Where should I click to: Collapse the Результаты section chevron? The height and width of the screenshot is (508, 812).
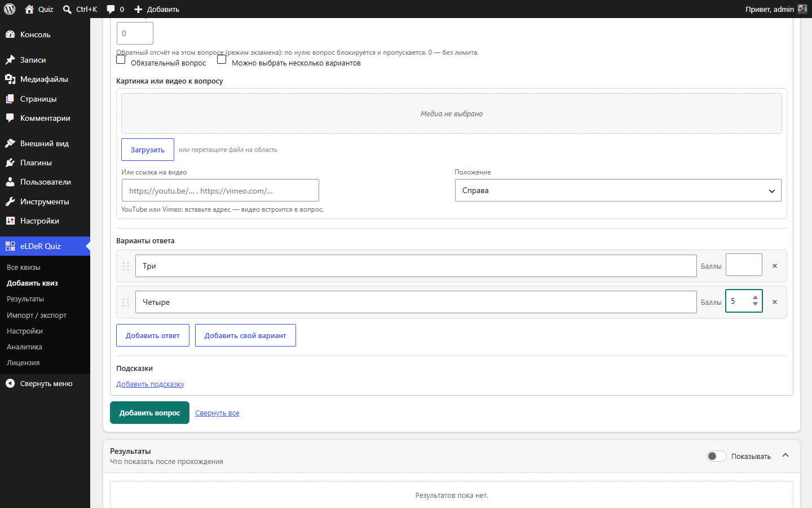coord(785,456)
